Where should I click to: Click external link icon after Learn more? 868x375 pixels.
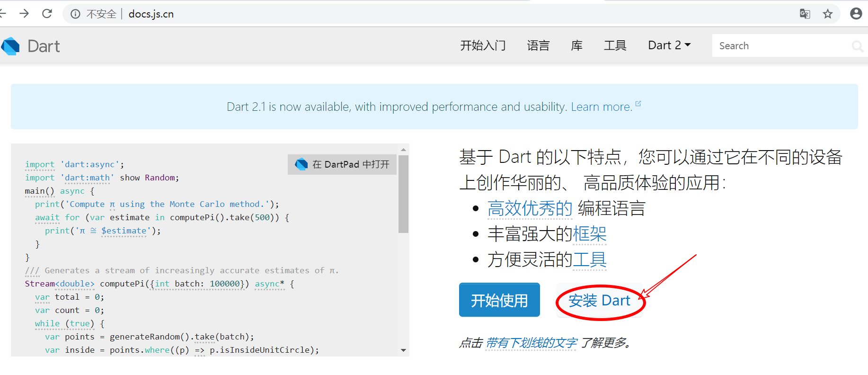[638, 103]
